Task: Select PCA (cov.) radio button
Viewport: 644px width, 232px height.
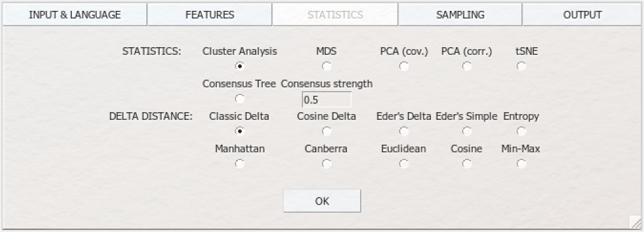Action: 404,66
